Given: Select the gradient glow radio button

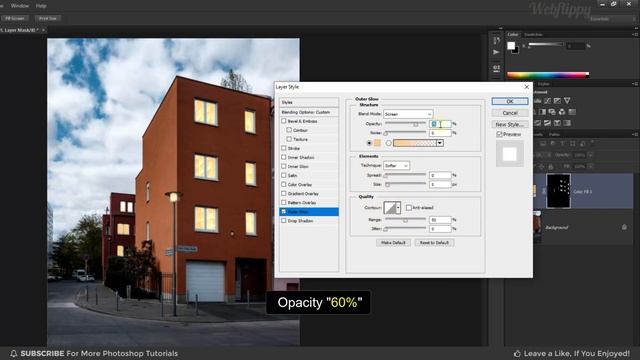Looking at the screenshot, I should coord(389,143).
